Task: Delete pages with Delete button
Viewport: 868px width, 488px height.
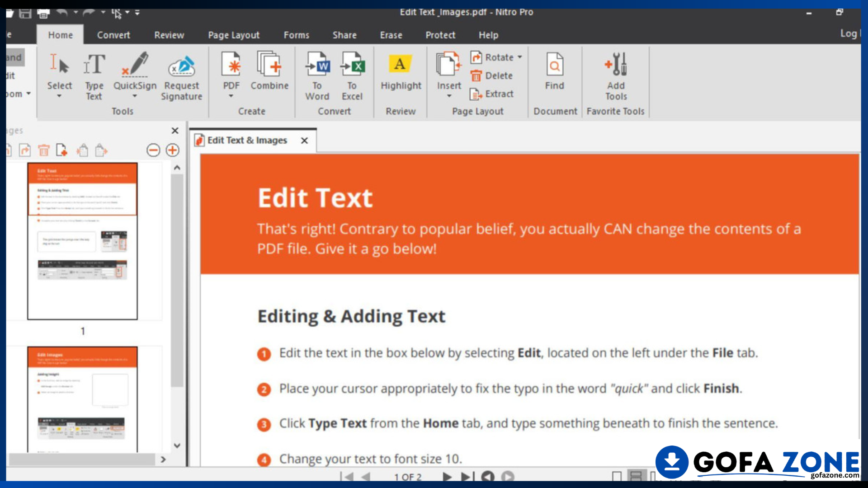Action: coord(491,75)
